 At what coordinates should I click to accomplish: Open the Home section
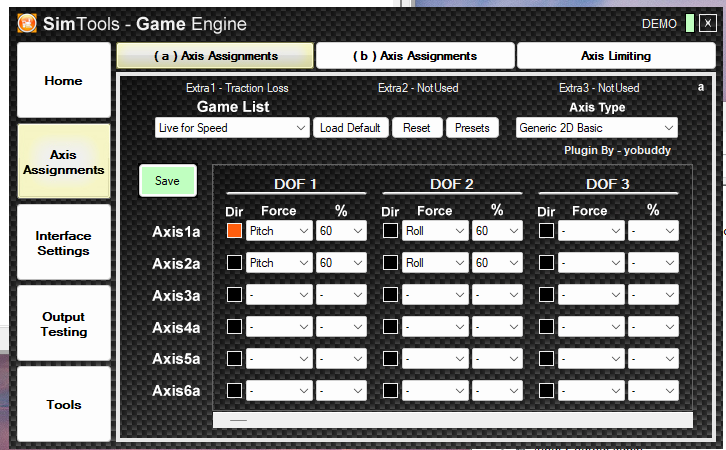point(63,80)
